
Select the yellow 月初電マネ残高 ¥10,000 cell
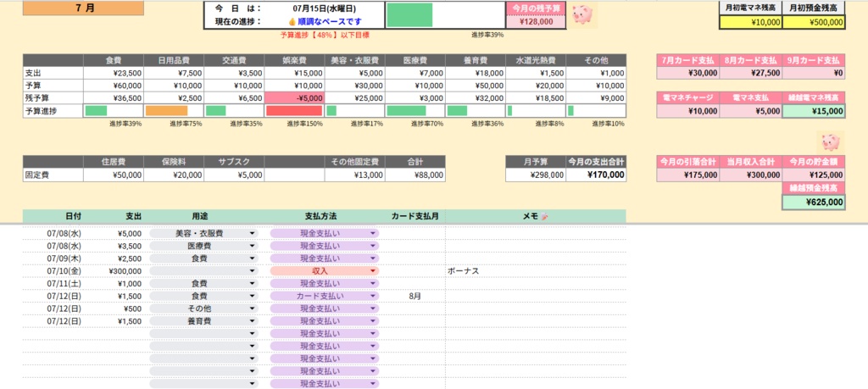pyautogui.click(x=751, y=22)
